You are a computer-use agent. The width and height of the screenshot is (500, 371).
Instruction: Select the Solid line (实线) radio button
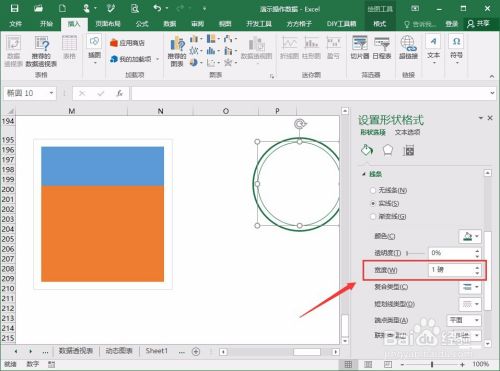373,203
